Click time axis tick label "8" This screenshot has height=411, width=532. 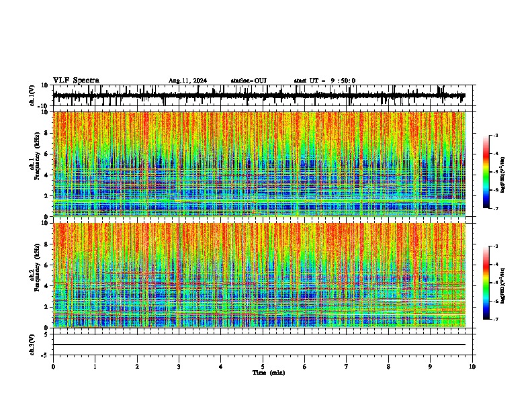click(x=388, y=367)
